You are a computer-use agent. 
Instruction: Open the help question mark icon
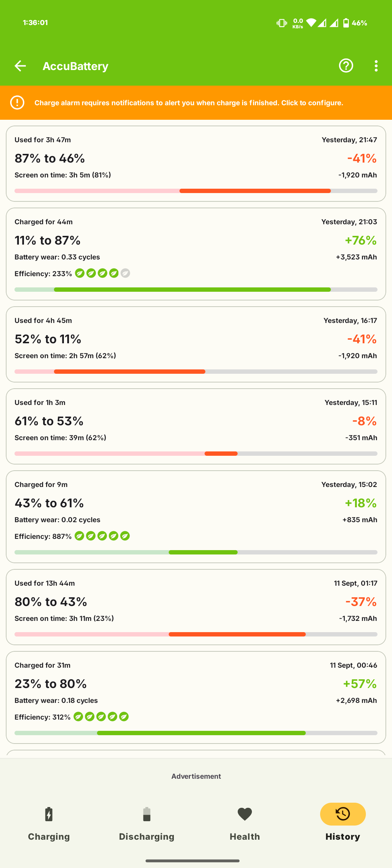(346, 66)
